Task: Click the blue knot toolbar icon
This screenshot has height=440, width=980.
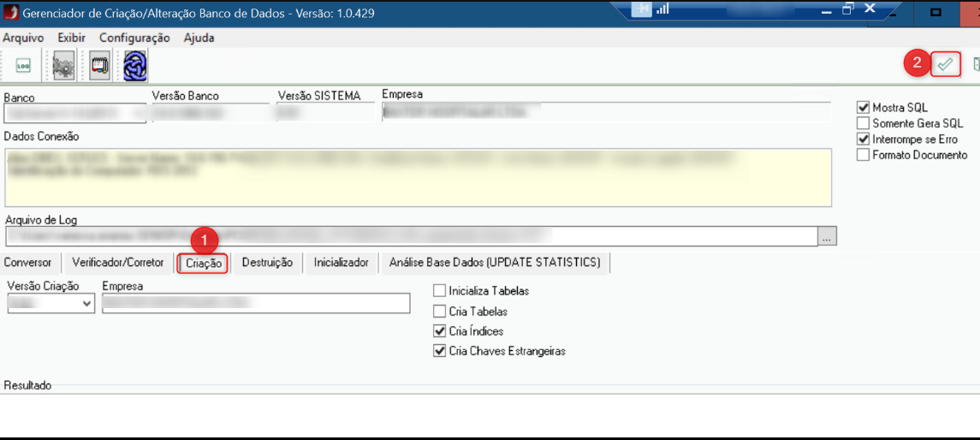Action: (x=135, y=65)
